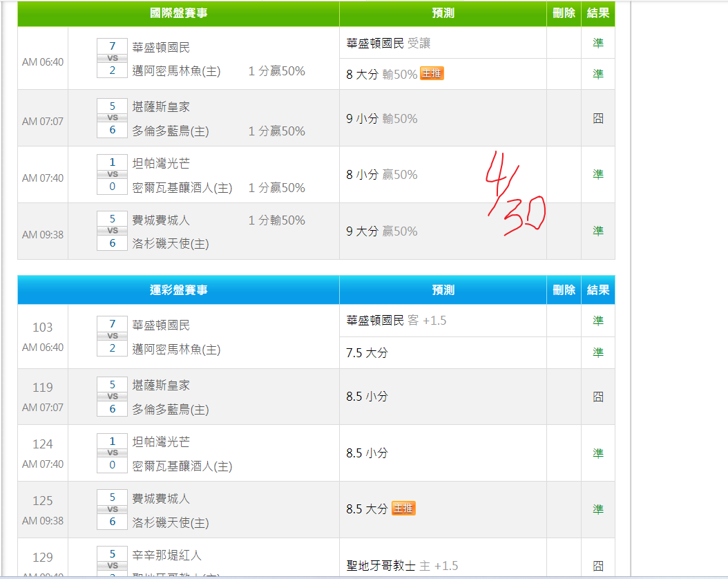Click the 結果 header of the 運彩盤 table

(x=598, y=290)
